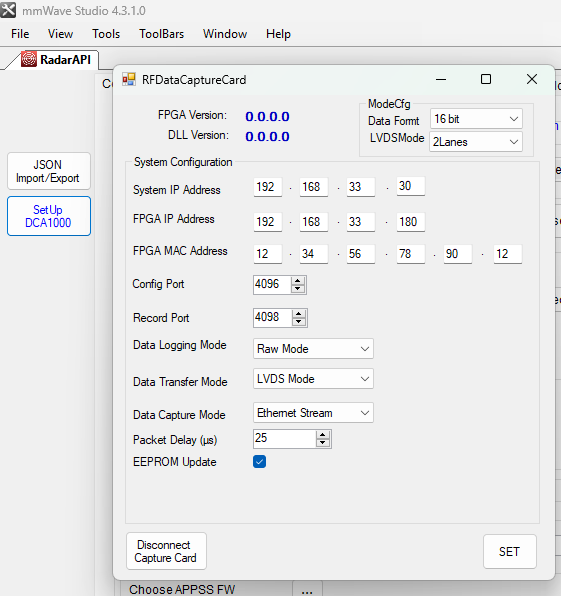The image size is (561, 596).
Task: Click the FPGA MAC Address field showing 56
Action: click(361, 254)
